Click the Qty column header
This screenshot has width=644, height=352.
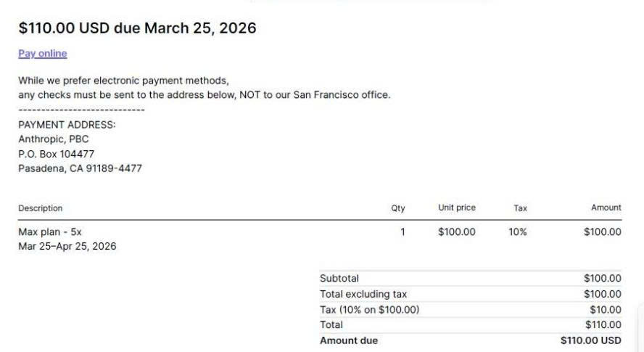[x=398, y=208]
